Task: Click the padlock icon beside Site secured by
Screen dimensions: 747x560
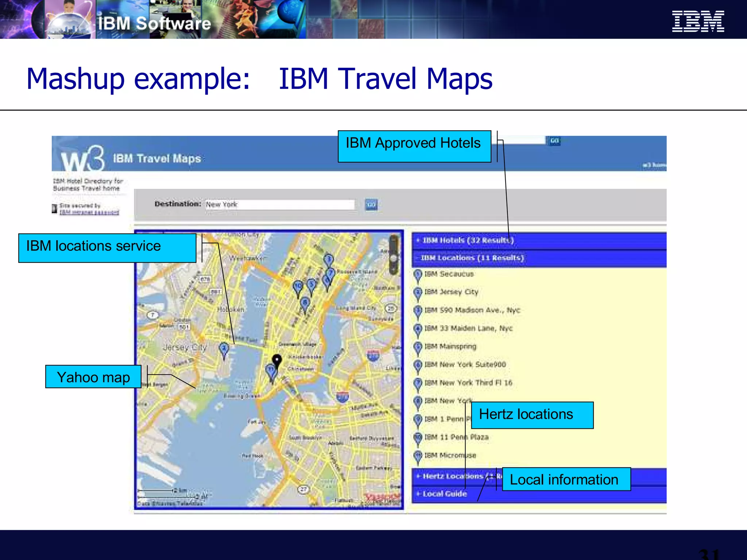Action: coord(54,209)
